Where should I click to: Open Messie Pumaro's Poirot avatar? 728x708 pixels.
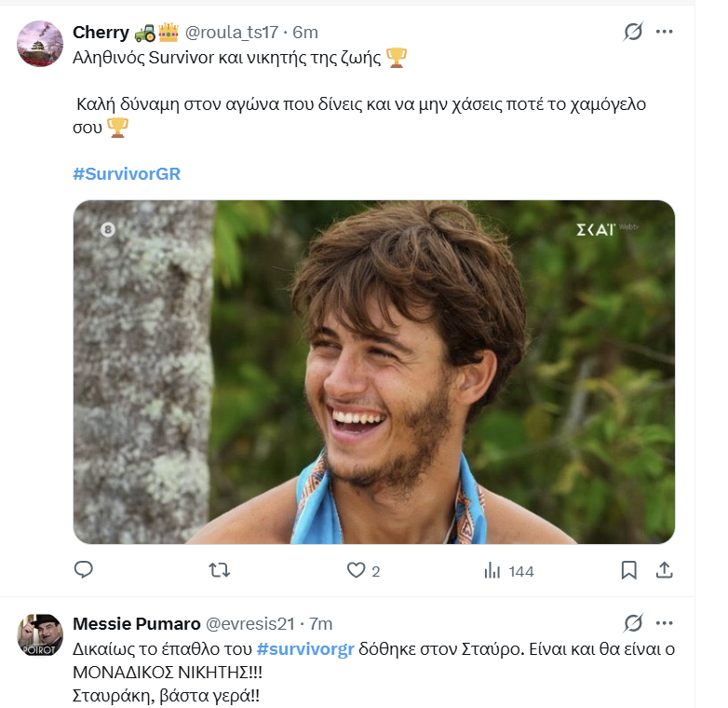pos(40,635)
